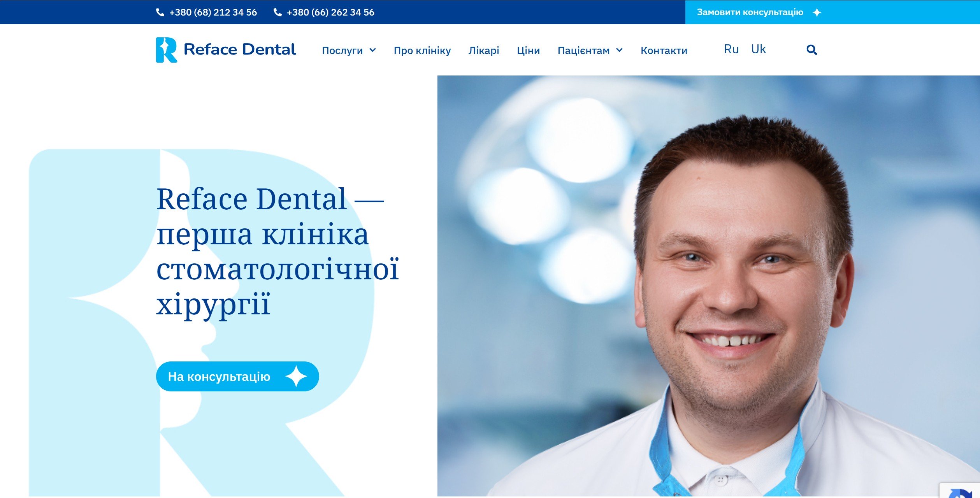
Task: Open the Послуги menu
Action: (342, 51)
